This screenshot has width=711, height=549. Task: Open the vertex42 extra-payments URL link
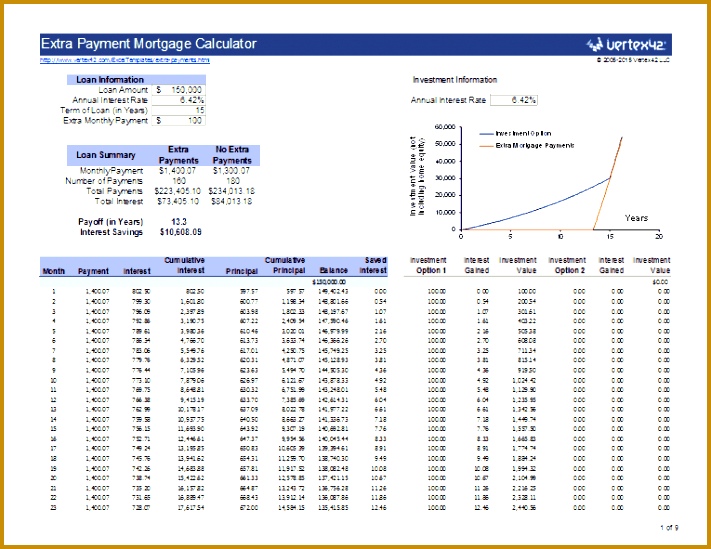[x=125, y=60]
